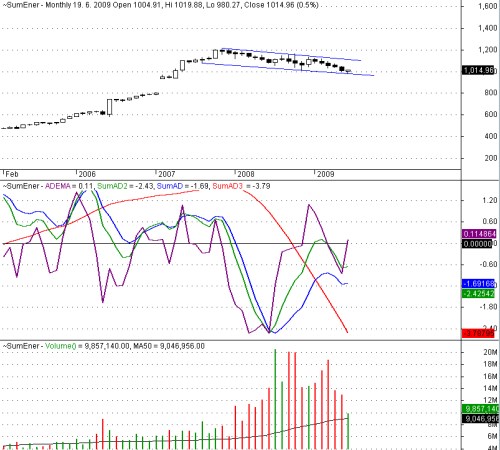Click the 400 price axis label

tap(491, 136)
